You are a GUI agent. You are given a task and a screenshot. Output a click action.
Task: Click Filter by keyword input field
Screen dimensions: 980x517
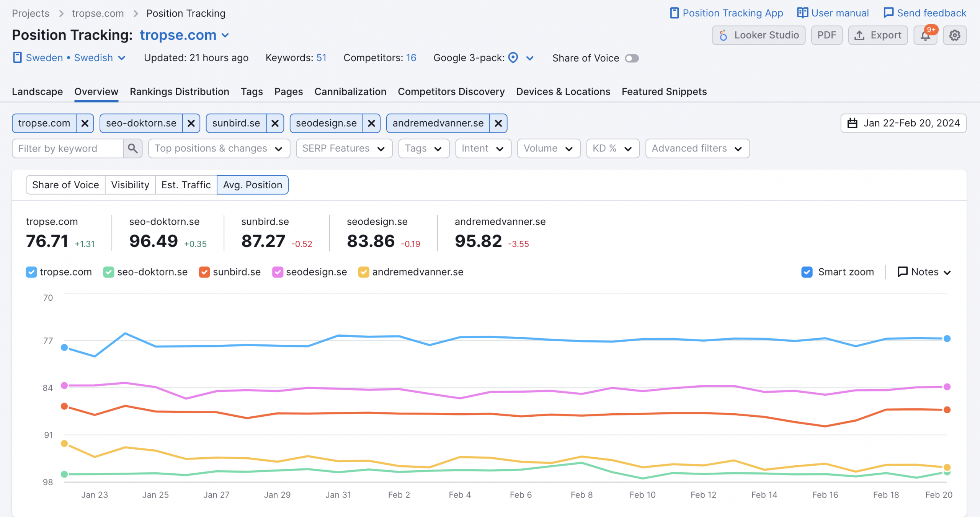tap(68, 148)
